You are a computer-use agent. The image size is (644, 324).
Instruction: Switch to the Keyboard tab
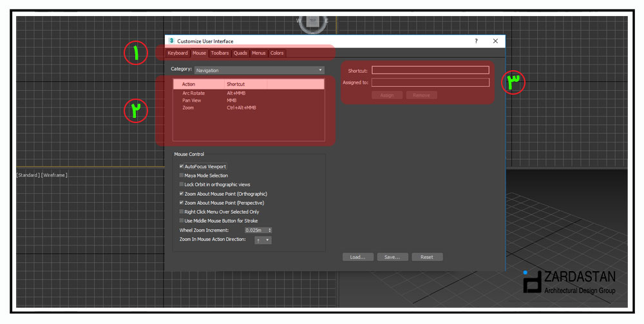(178, 53)
